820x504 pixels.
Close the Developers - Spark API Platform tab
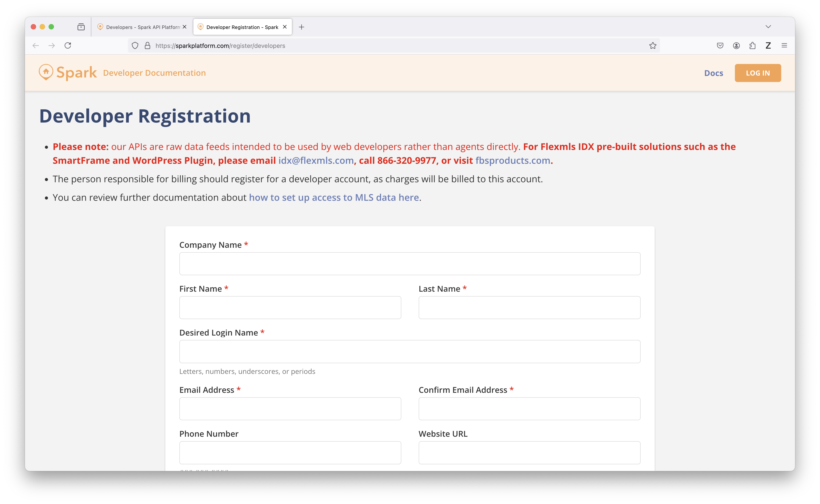click(184, 27)
